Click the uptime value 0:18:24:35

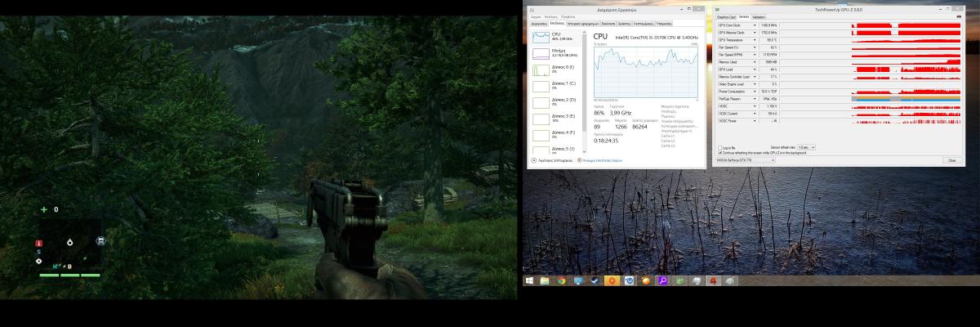pos(605,141)
